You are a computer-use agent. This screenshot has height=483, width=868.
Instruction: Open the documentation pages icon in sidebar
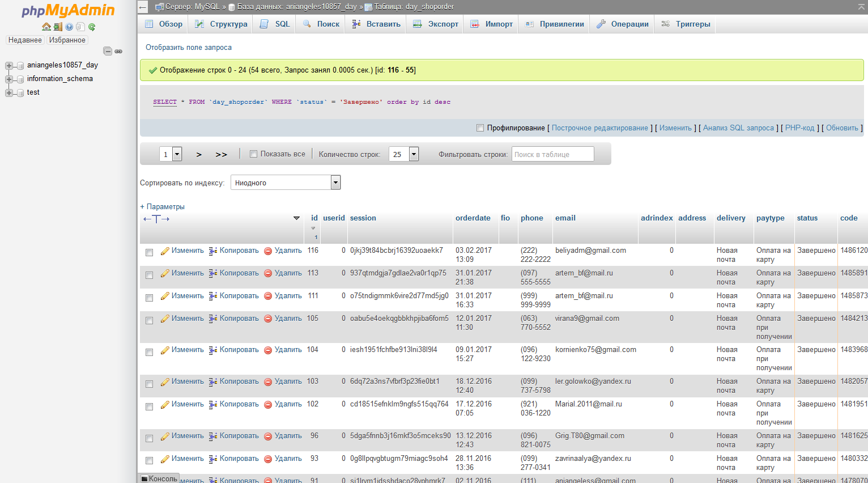[80, 27]
